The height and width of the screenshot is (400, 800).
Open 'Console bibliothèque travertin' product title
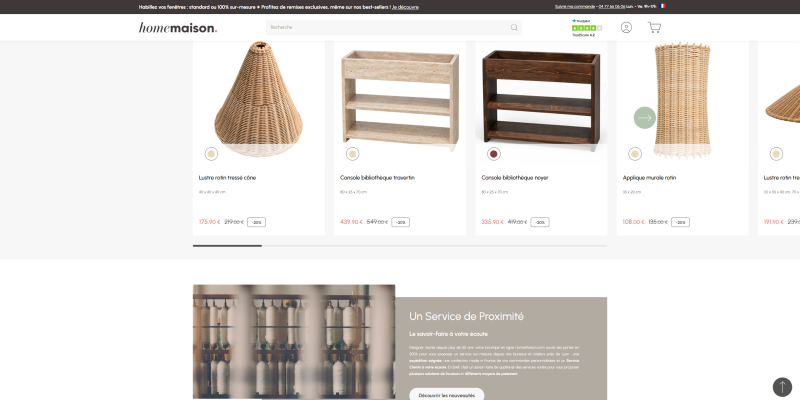pos(378,178)
